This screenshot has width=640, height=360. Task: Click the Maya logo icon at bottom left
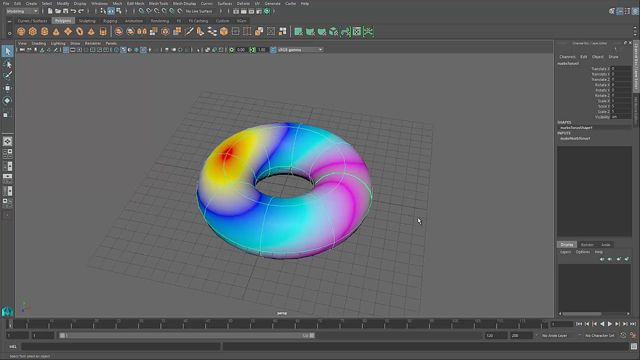pos(7,312)
